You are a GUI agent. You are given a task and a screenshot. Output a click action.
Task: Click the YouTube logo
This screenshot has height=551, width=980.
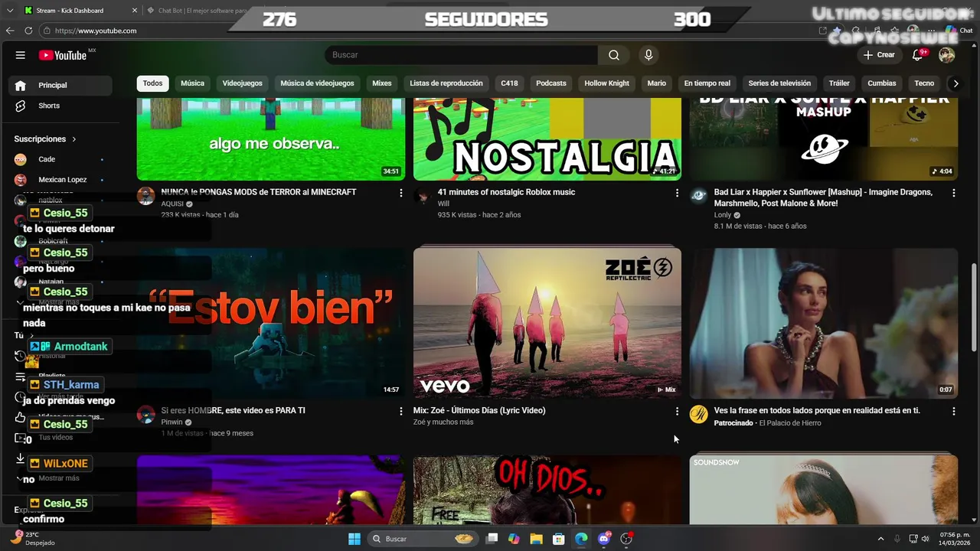point(63,55)
